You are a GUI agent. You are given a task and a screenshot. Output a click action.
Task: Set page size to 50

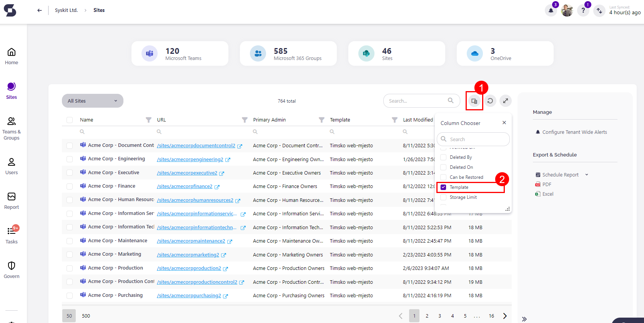click(69, 316)
